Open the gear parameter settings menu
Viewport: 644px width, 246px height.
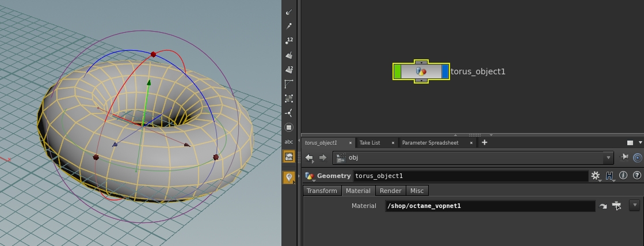(595, 176)
